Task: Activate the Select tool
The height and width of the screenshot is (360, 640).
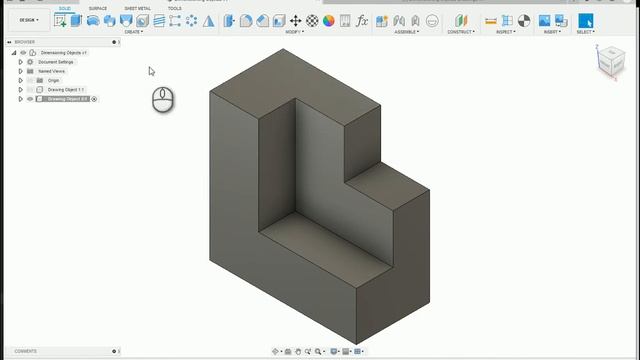Action: (585, 20)
